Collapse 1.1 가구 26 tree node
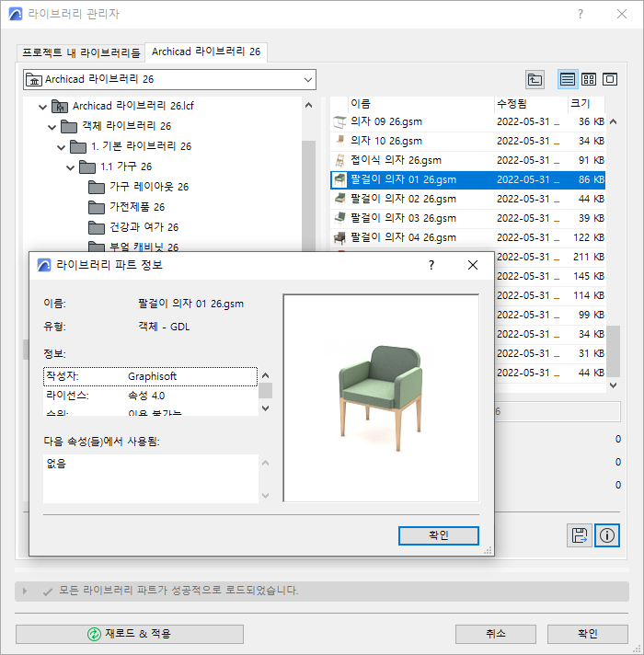This screenshot has width=644, height=655. (x=70, y=167)
